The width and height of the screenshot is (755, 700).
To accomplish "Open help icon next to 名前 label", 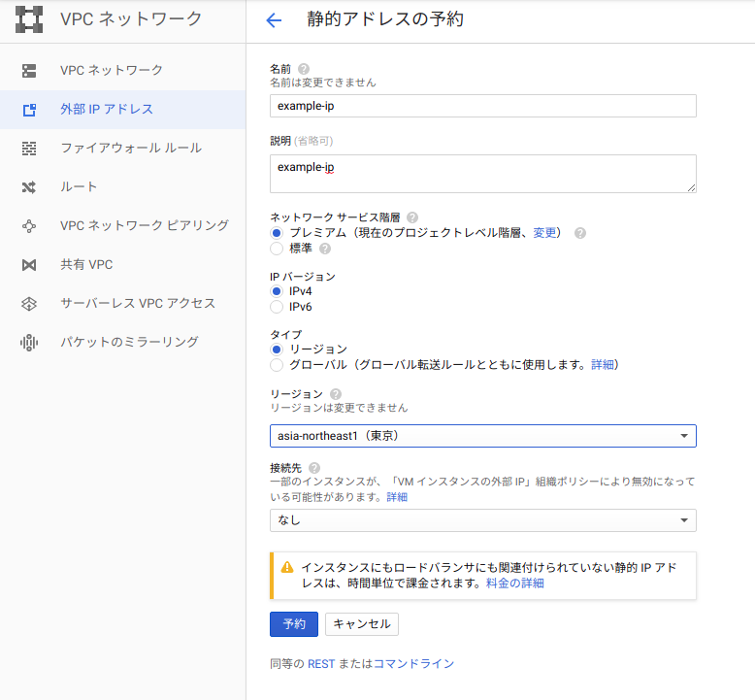I will (304, 69).
